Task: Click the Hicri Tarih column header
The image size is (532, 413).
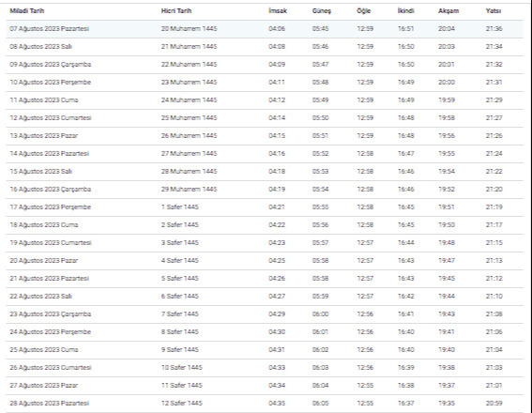Action: pos(176,11)
